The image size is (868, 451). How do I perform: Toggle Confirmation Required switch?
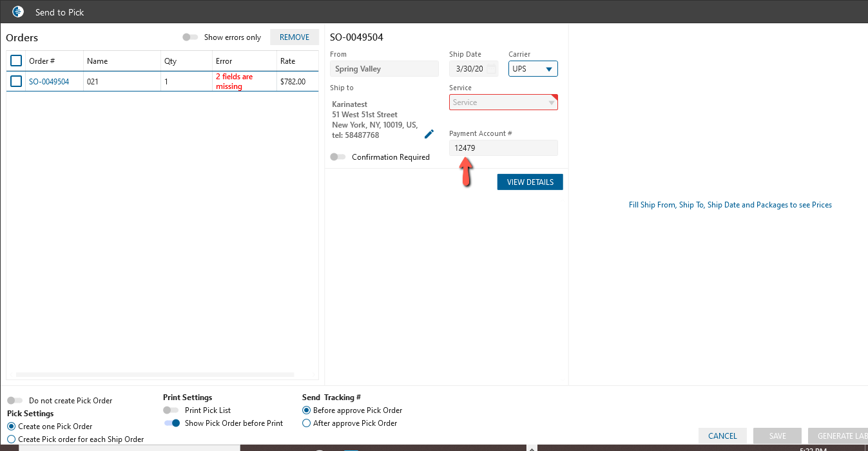tap(338, 157)
